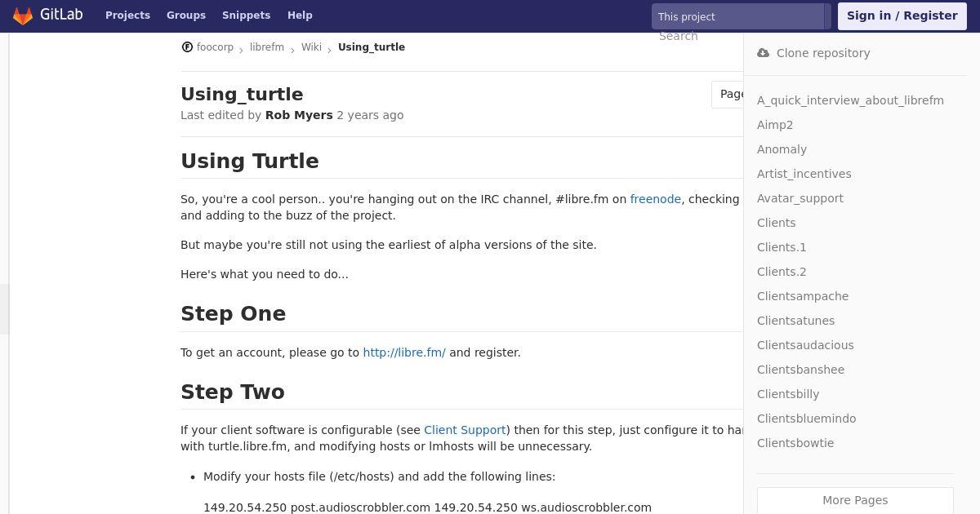Click the Using_turtle breadcrumb
The height and width of the screenshot is (514, 980).
coord(372,47)
